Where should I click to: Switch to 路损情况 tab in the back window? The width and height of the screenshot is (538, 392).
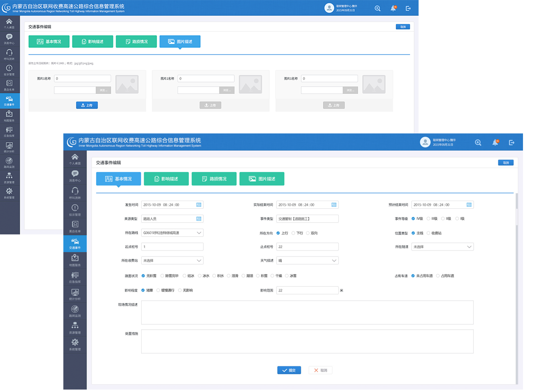point(136,42)
